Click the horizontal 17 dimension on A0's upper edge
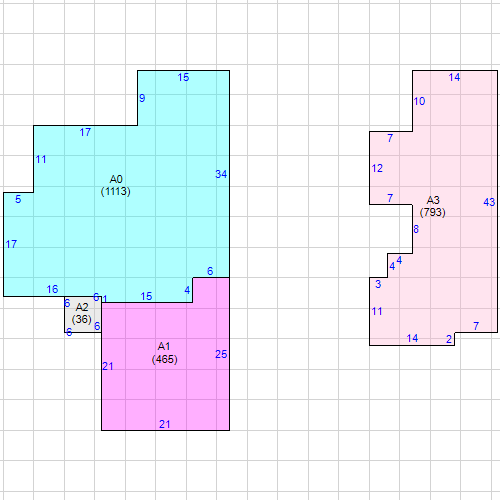 click(x=85, y=133)
